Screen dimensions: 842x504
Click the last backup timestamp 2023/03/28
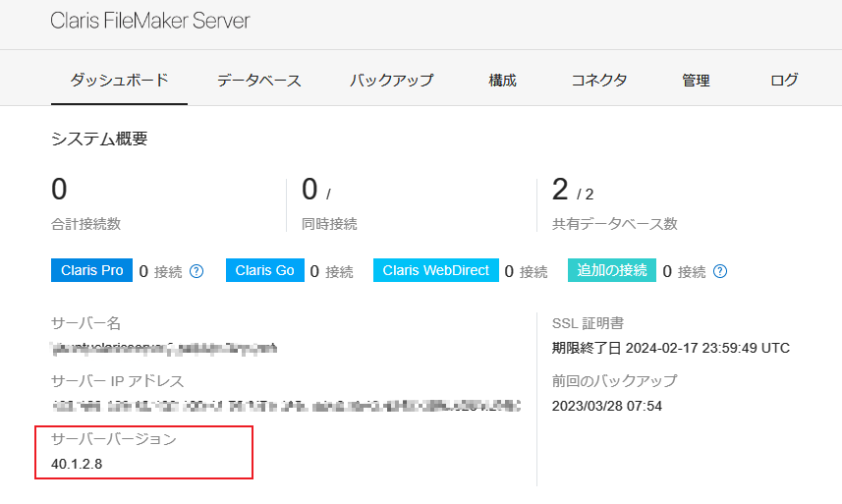pos(607,406)
